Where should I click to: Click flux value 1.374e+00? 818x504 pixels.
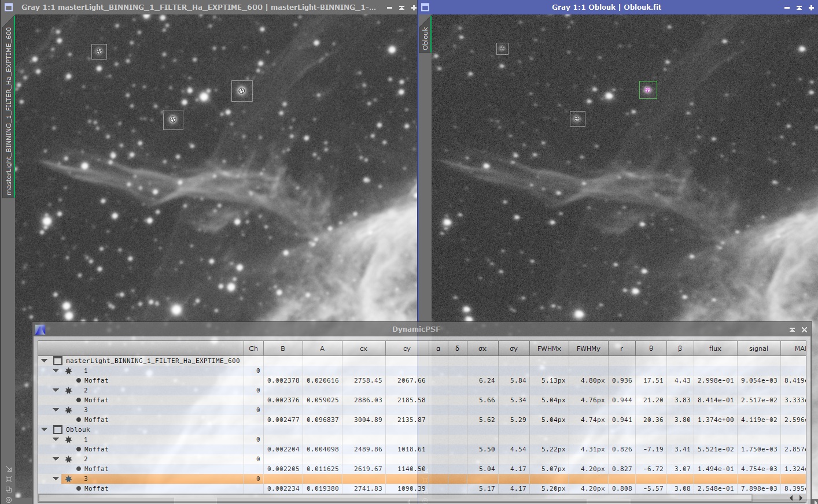tap(717, 420)
